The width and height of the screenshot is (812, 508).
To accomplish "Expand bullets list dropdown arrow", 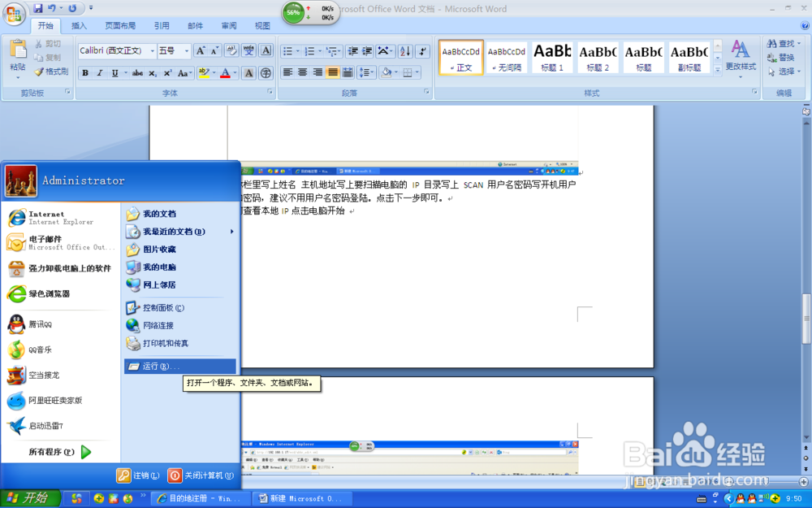I will [298, 50].
